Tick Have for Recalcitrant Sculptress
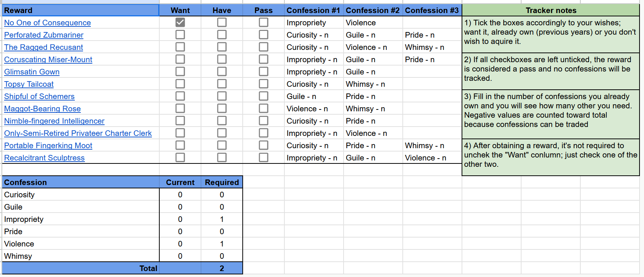This screenshot has height=277, width=644. pyautogui.click(x=222, y=157)
